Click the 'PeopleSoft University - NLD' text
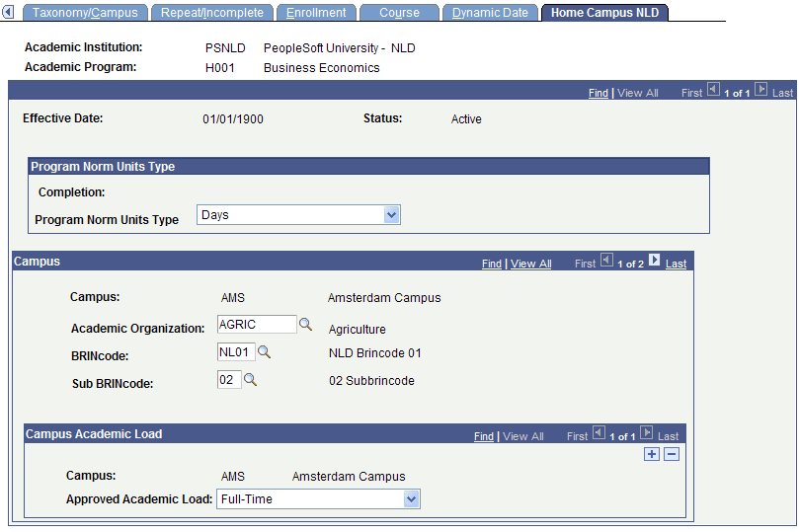The height and width of the screenshot is (532, 799). click(x=340, y=47)
